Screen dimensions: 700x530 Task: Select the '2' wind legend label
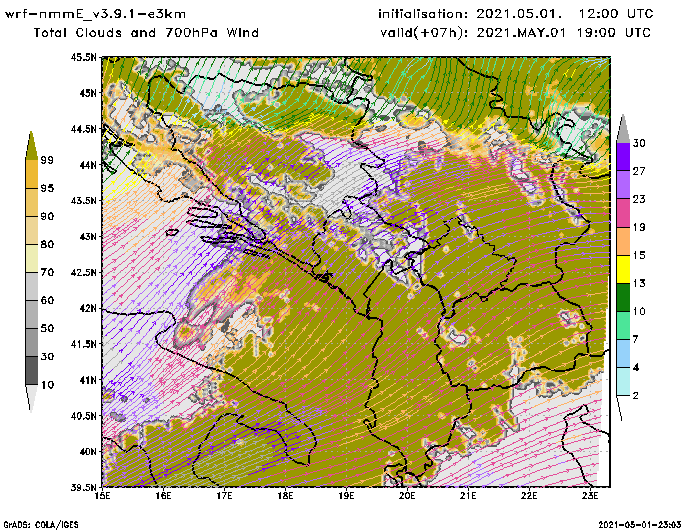coord(636,396)
